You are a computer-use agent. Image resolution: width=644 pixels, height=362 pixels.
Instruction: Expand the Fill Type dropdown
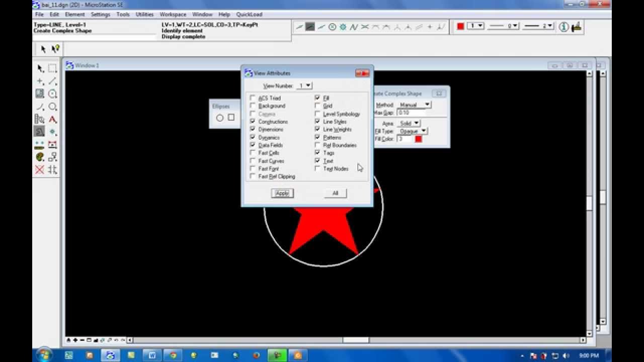(413, 131)
